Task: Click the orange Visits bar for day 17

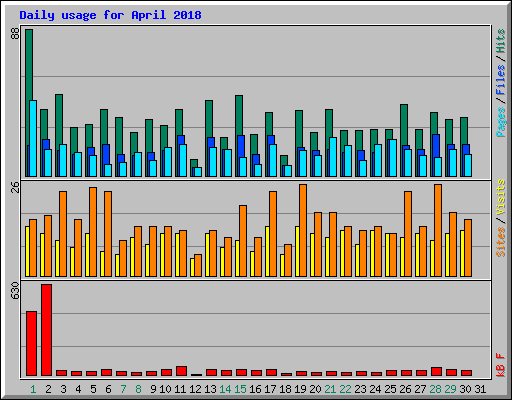Action: [x=273, y=234]
